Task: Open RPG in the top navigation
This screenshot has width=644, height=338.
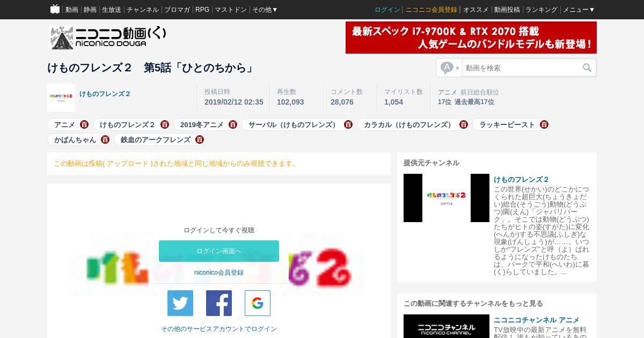Action: point(202,10)
